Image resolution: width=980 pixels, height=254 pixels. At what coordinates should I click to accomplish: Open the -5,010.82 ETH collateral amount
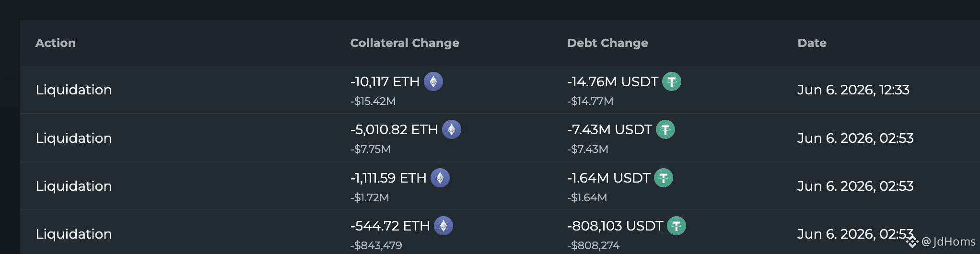(x=394, y=129)
